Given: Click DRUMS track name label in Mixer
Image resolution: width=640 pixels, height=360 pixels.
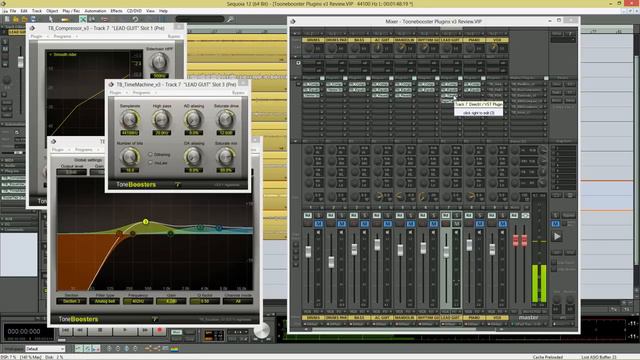Looking at the screenshot, I should pyautogui.click(x=313, y=40).
